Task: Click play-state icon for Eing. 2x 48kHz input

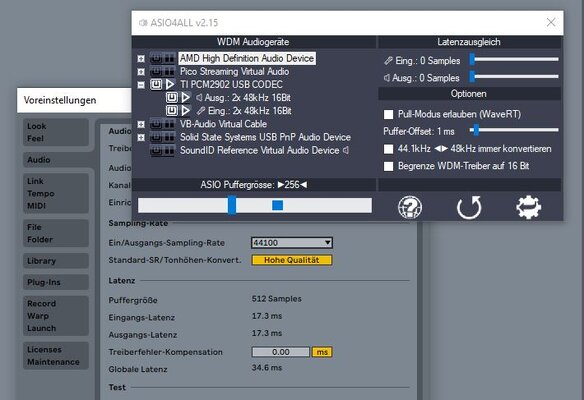Action: click(x=185, y=111)
